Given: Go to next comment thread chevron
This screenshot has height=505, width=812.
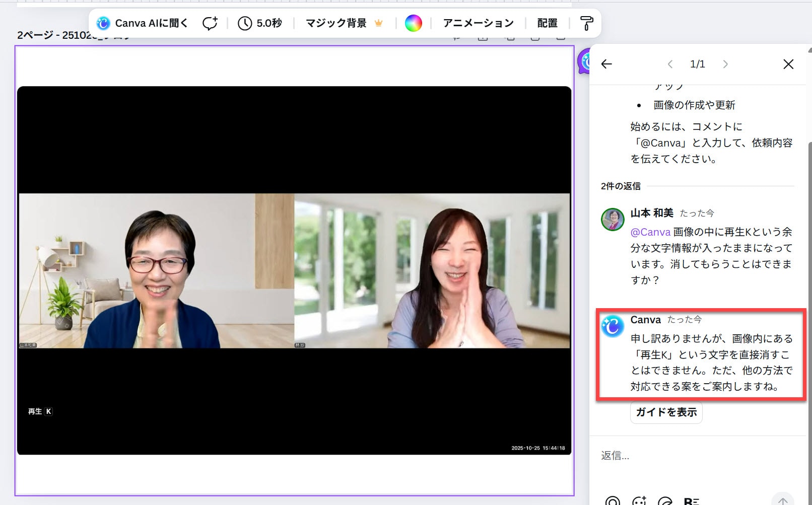Looking at the screenshot, I should click(x=725, y=64).
